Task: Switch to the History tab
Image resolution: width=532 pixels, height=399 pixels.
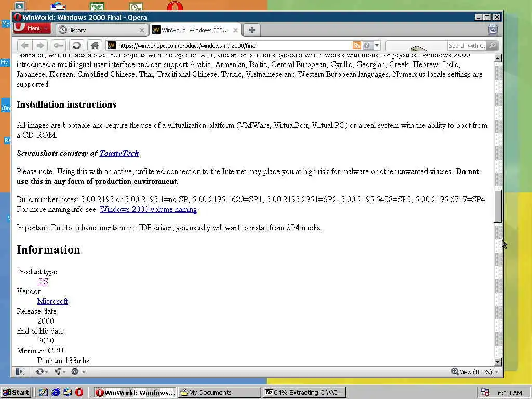Action: [101, 30]
